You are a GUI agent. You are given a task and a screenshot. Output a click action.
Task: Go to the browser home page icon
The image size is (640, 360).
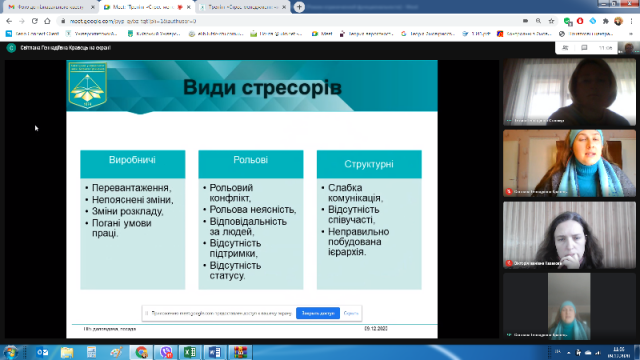pyautogui.click(x=47, y=21)
